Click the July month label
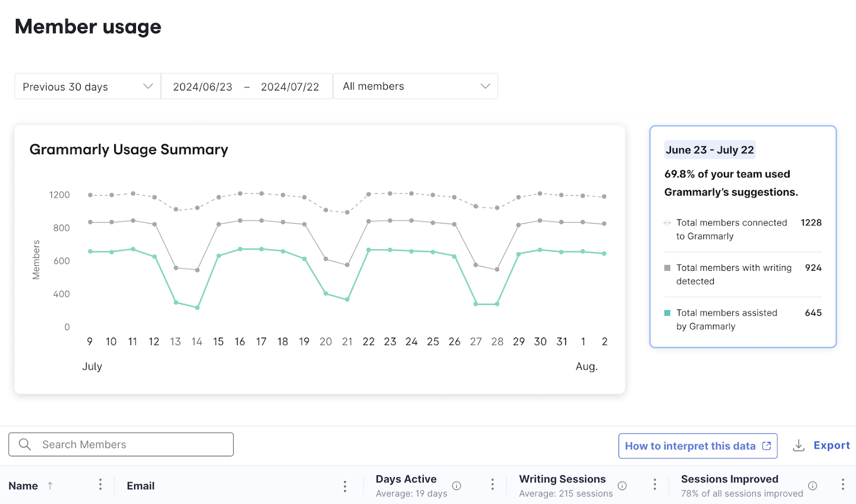The height and width of the screenshot is (504, 856). (x=92, y=366)
